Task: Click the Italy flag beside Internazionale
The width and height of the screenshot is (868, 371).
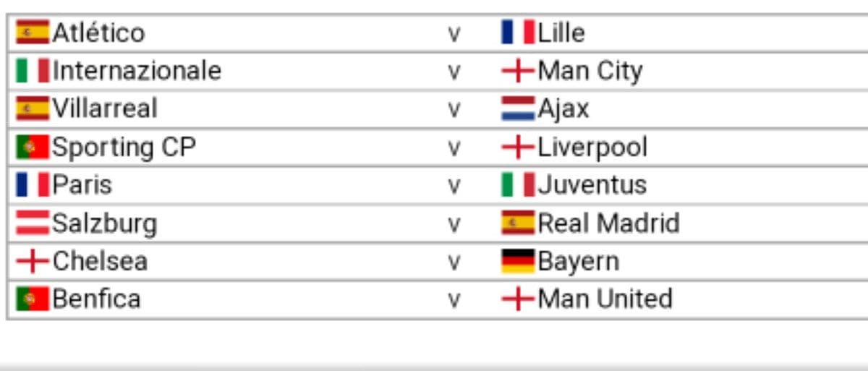Action: pos(33,71)
